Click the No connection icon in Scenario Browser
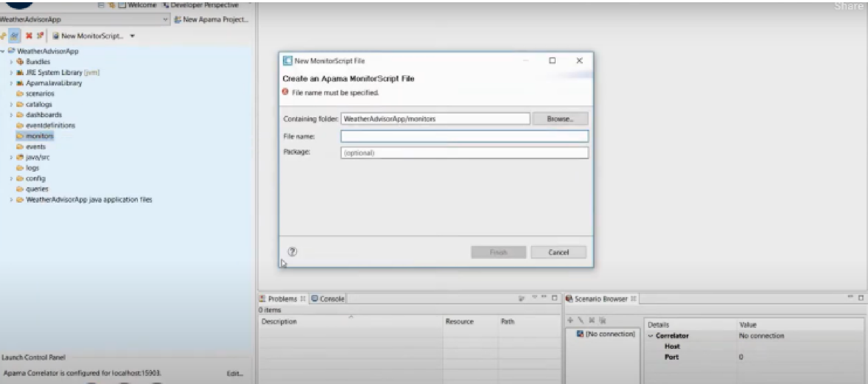 point(580,334)
